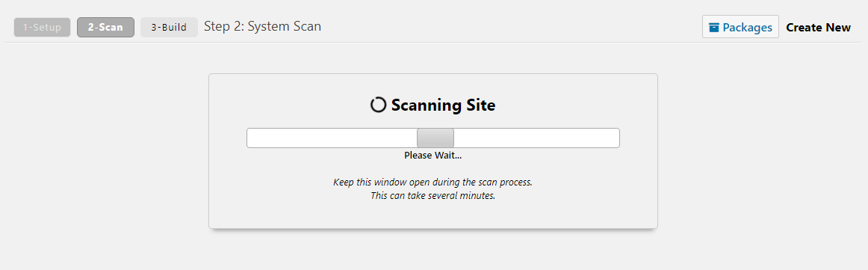868x270 pixels.
Task: Open the Packages list button
Action: point(740,27)
